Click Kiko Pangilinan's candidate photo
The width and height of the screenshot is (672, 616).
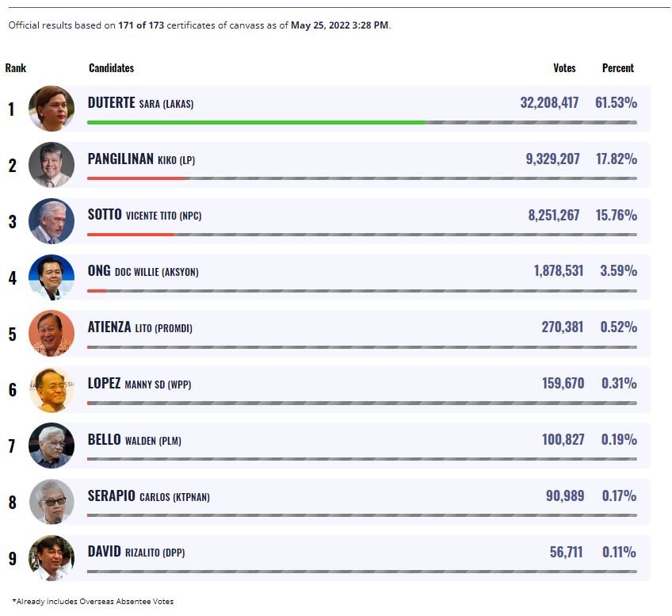tap(52, 165)
